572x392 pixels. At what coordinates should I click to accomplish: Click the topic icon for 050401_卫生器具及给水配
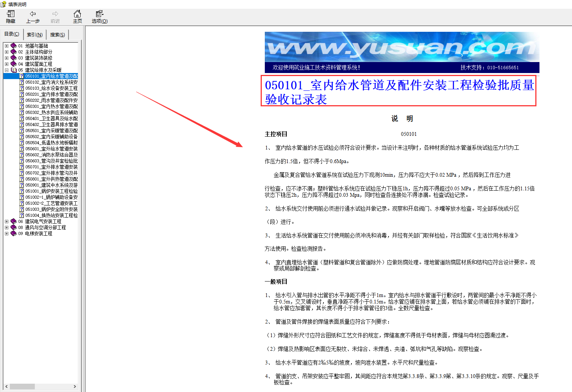(x=22, y=118)
